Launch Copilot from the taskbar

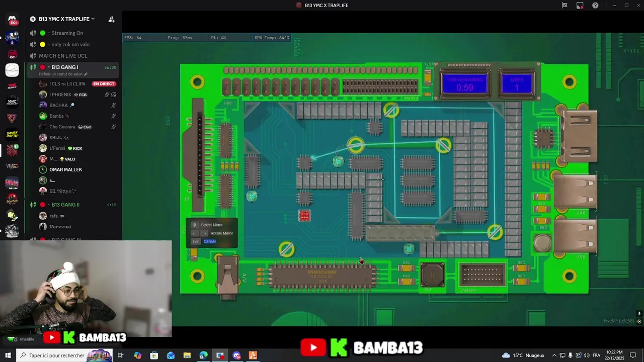[137, 355]
